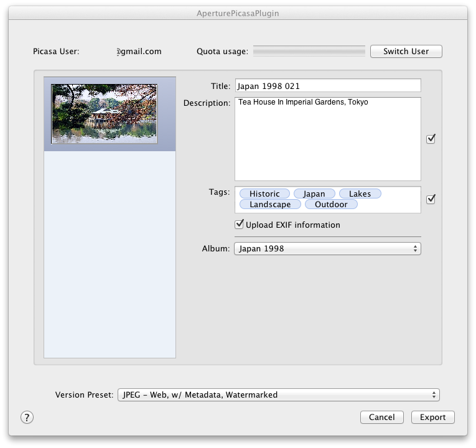Select the Lakes tag token
The height and width of the screenshot is (448, 476).
360,194
